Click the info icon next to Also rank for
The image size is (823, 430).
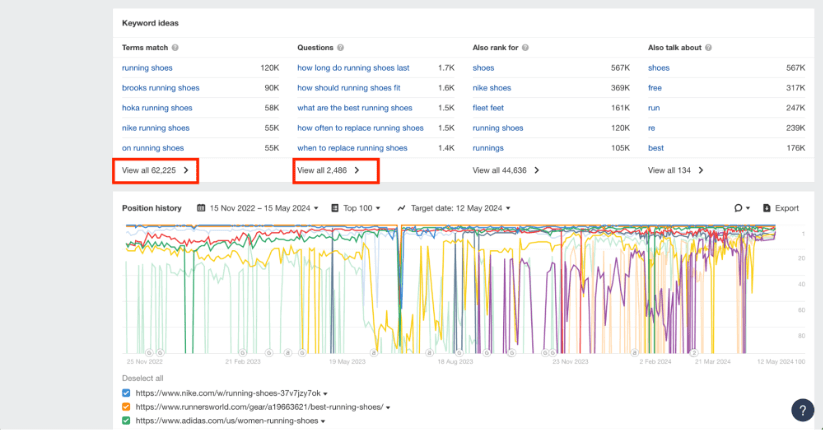tap(526, 48)
